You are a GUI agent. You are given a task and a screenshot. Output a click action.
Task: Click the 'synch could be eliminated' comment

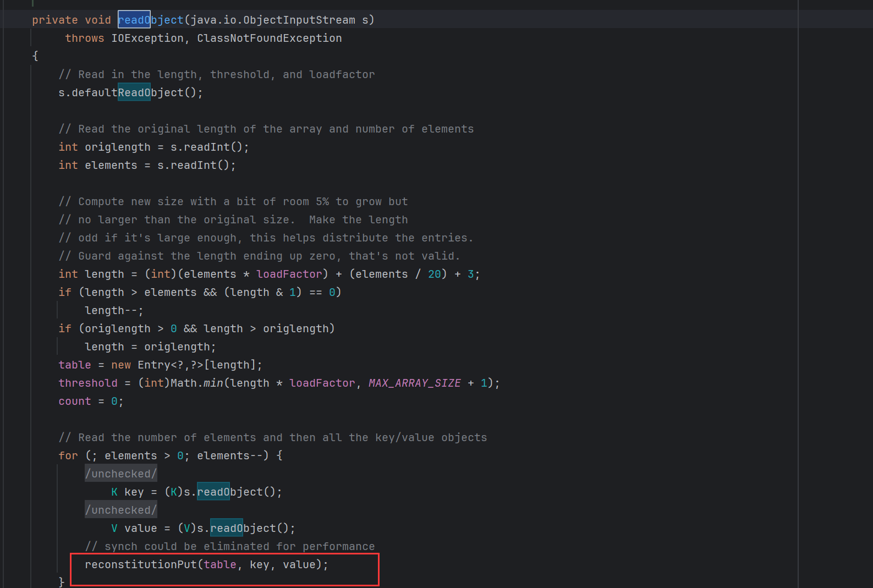click(230, 546)
